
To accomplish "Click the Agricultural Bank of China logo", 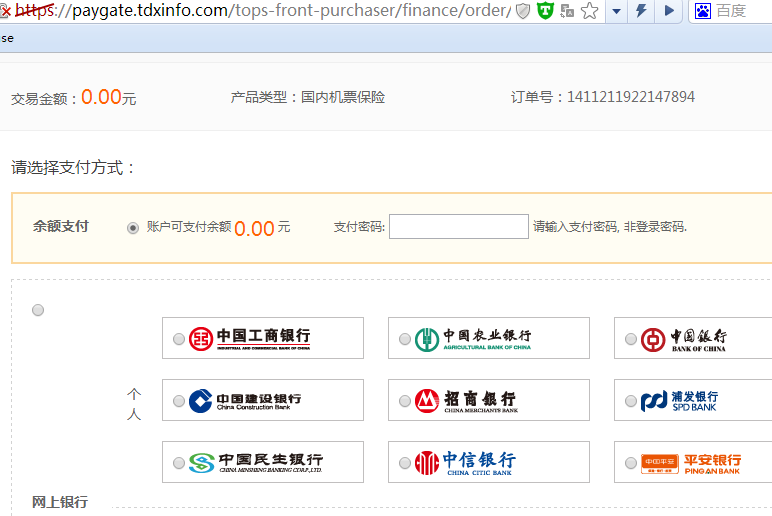I will pyautogui.click(x=473, y=339).
